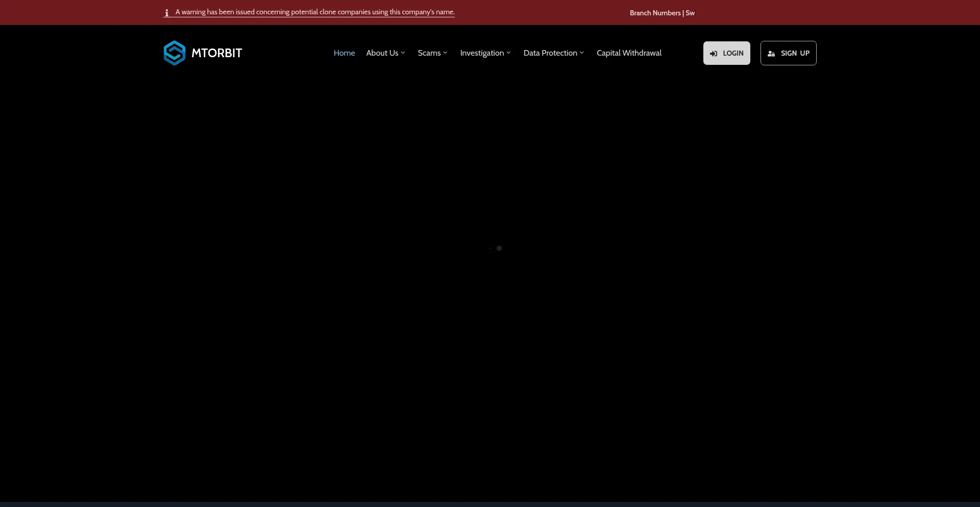The image size is (980, 507).
Task: Click the loading spinner dot in page center
Action: pyautogui.click(x=499, y=248)
